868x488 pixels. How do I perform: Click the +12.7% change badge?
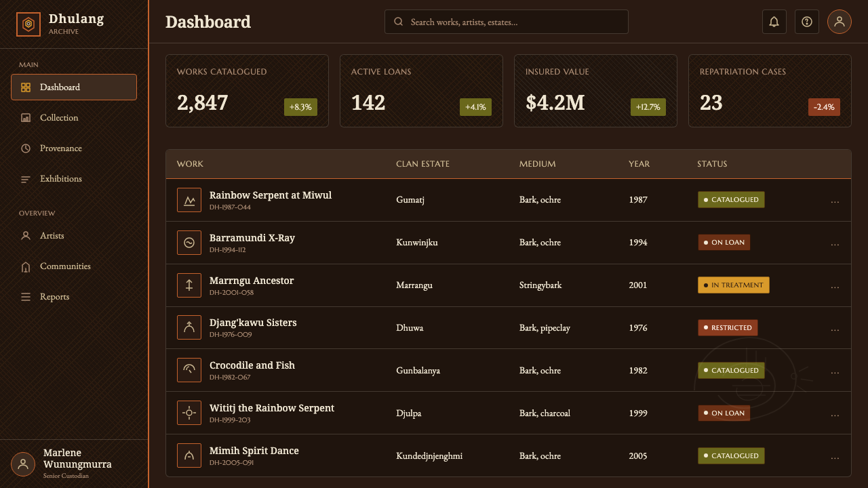648,107
